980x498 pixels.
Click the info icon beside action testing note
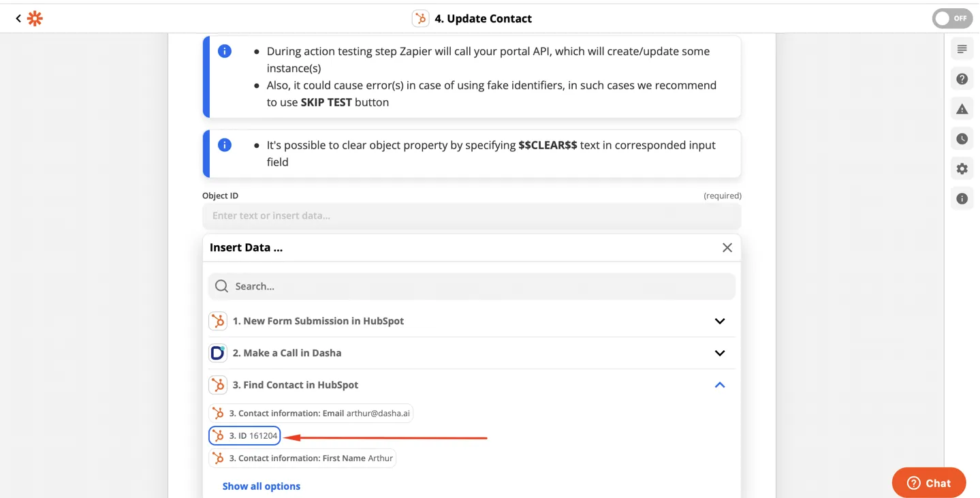coord(224,51)
